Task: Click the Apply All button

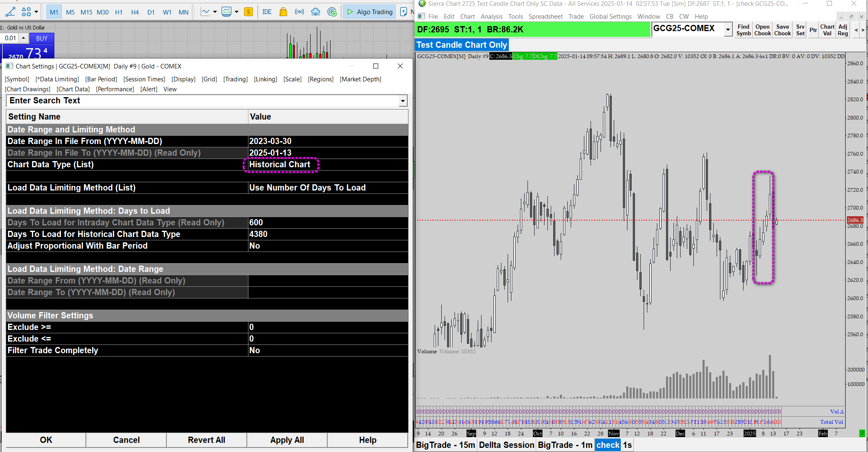Action: [287, 440]
